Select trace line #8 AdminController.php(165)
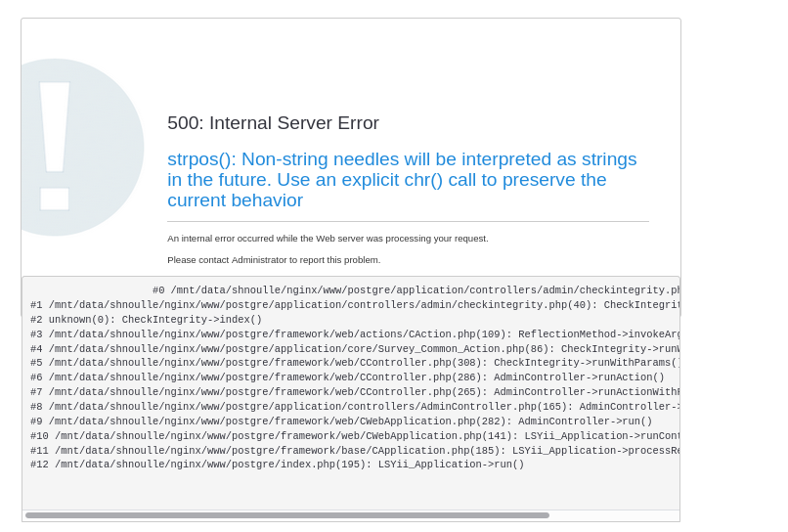 pyautogui.click(x=354, y=407)
